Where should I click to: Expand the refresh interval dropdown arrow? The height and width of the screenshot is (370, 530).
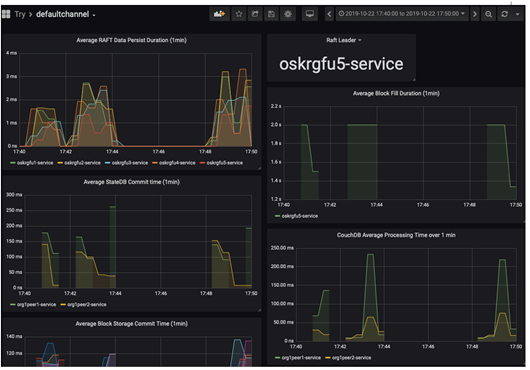[x=517, y=14]
